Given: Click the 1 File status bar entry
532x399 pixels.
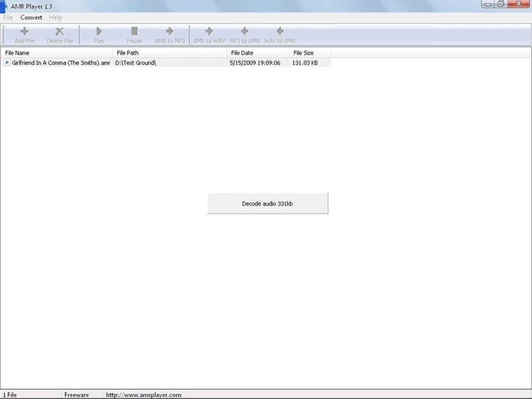Looking at the screenshot, I should 10,395.
